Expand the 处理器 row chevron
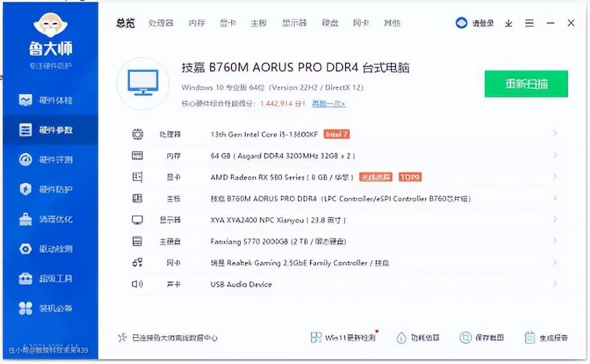Image resolution: width=590 pixels, height=364 pixels. tap(554, 134)
